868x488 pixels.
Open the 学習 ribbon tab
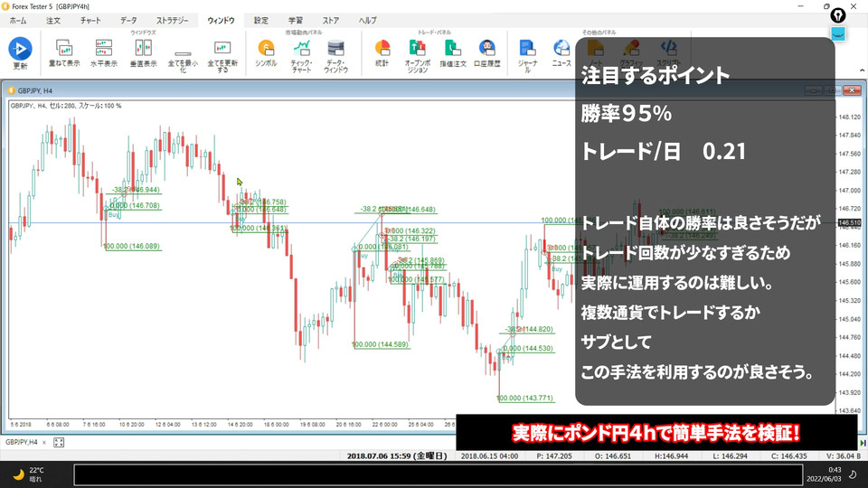tap(296, 21)
